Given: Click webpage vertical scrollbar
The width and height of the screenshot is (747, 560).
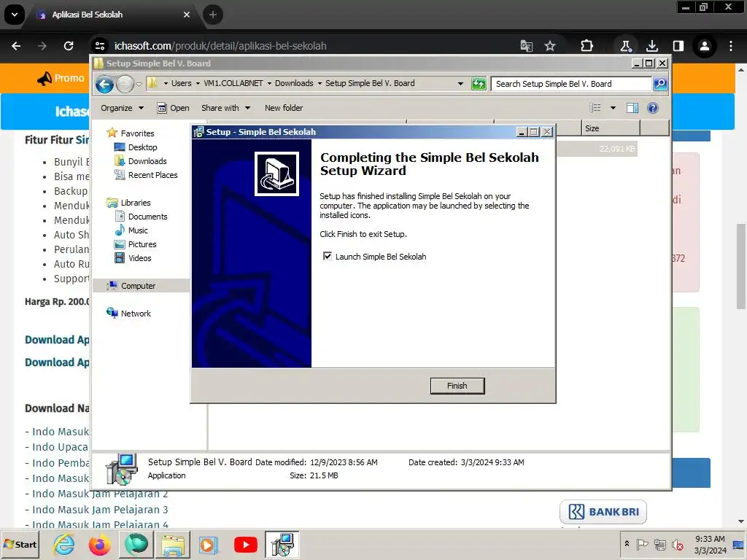Looking at the screenshot, I should (x=741, y=266).
